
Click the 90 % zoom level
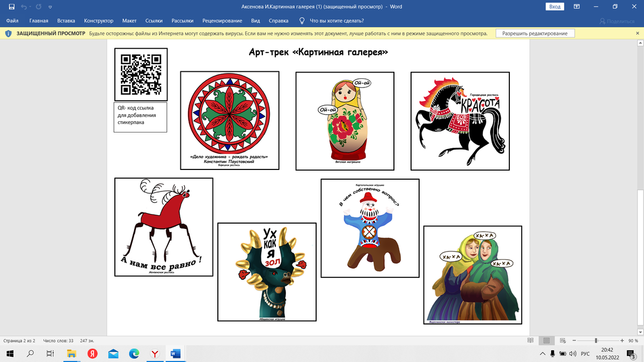tap(633, 341)
